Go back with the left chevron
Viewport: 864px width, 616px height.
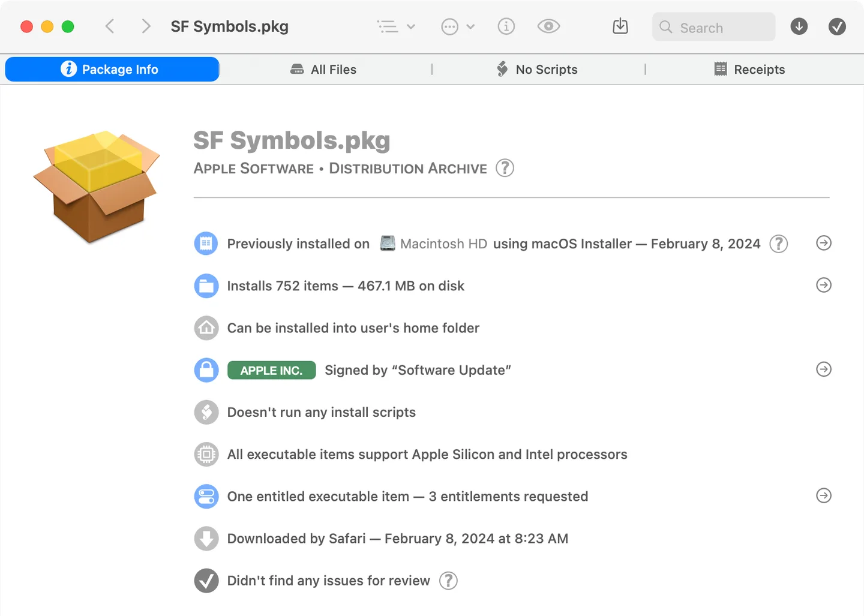109,26
